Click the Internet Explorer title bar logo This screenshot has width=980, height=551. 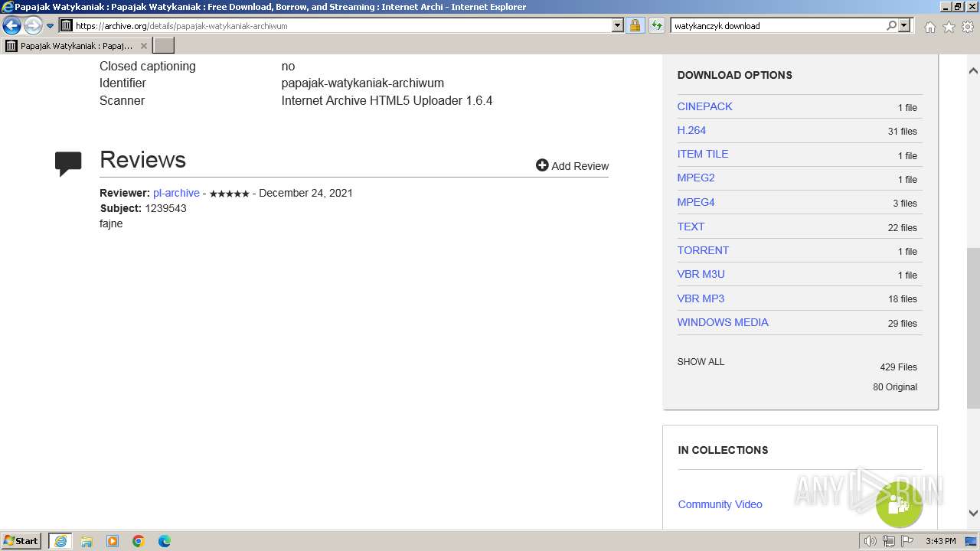(x=7, y=7)
